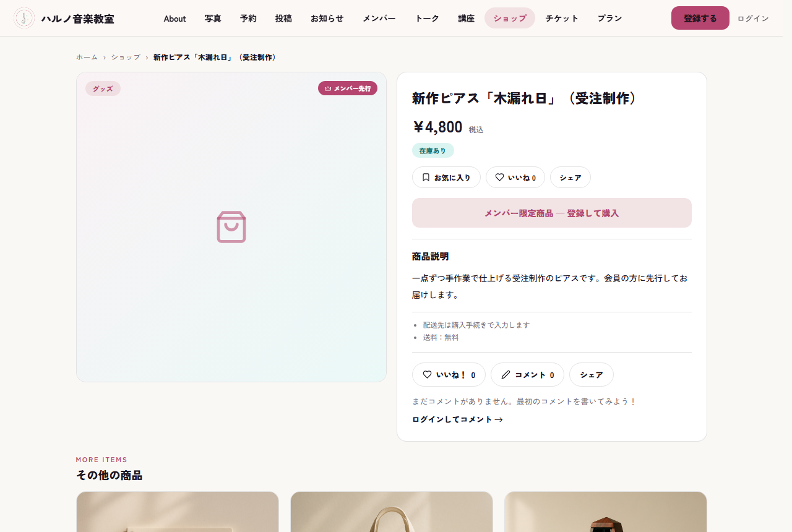Open the チケット navigation item
Image resolution: width=792 pixels, height=532 pixels.
pyautogui.click(x=562, y=19)
